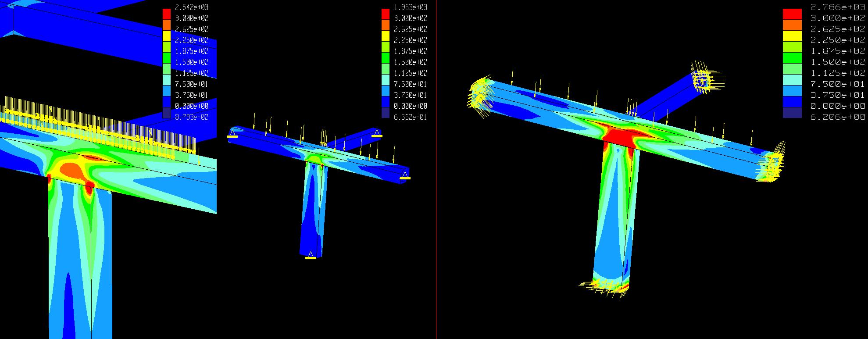Screen dimensions: 868x339
Task: Click 7.500e+01 in the 2.786e+03 legend
Action: 838,84
